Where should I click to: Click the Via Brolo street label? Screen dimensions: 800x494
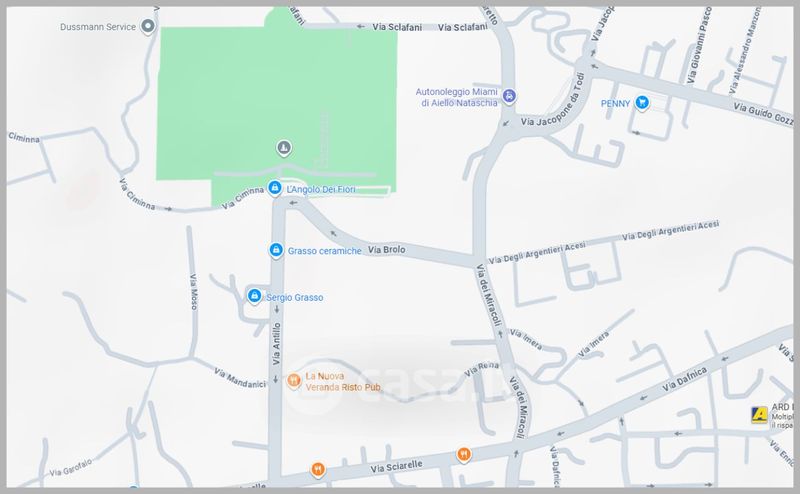point(387,250)
